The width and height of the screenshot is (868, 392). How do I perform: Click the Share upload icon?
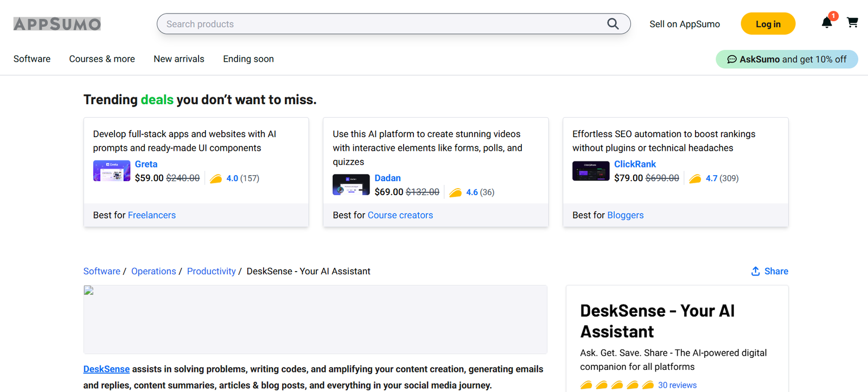coord(755,271)
